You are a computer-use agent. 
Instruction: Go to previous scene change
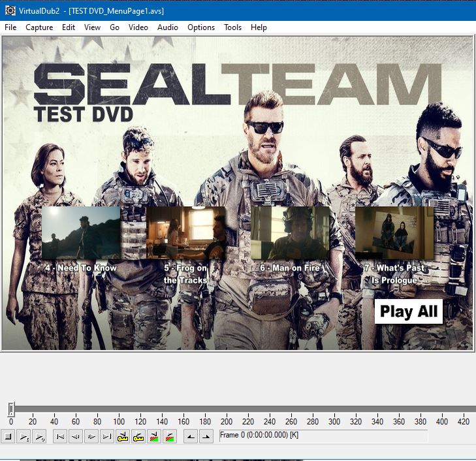click(154, 437)
